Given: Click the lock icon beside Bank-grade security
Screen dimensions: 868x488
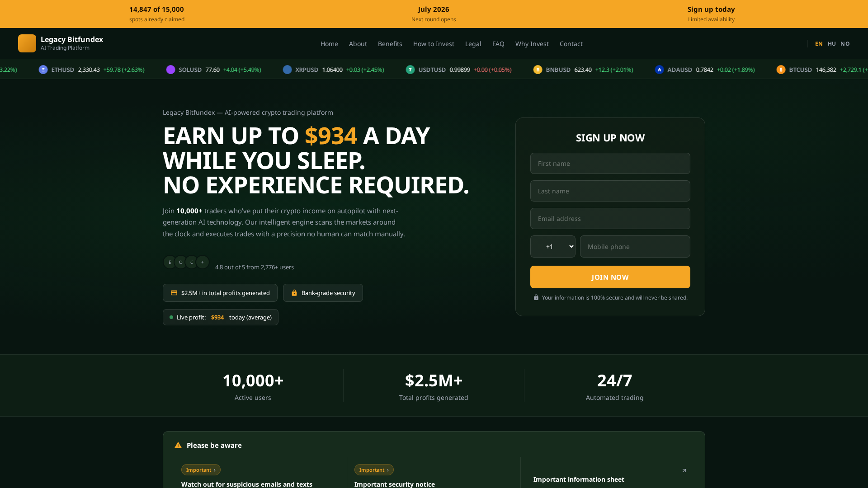Looking at the screenshot, I should 294,293.
